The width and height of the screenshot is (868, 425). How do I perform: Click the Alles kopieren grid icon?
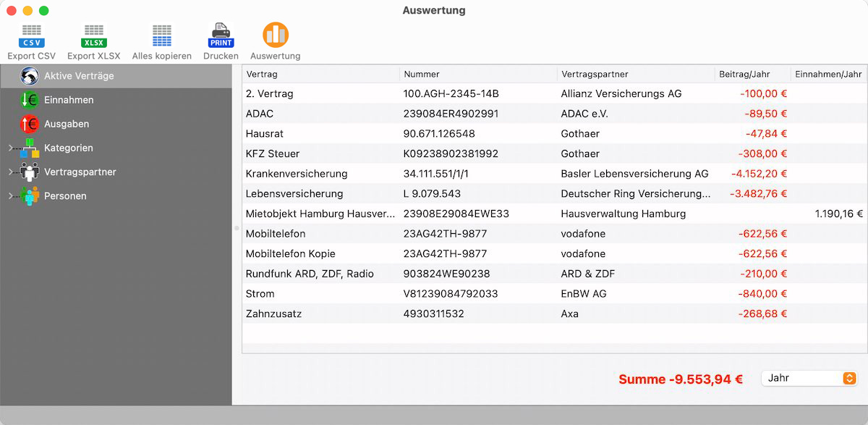(162, 35)
